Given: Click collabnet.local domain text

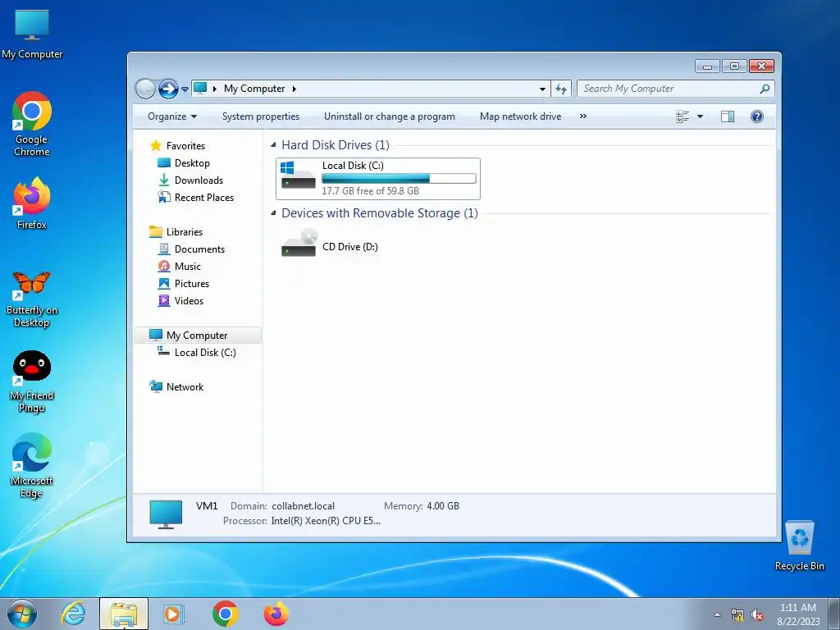Looking at the screenshot, I should [x=304, y=505].
